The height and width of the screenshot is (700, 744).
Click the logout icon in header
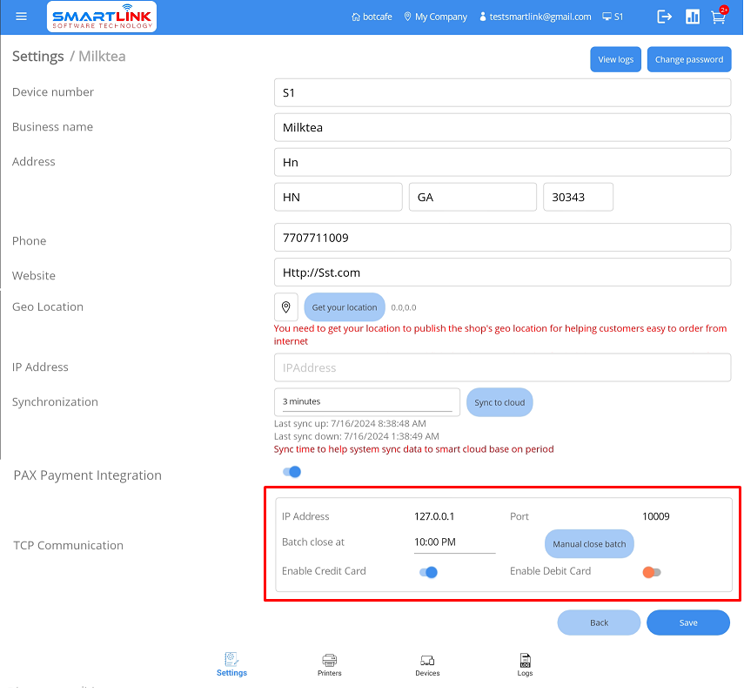[665, 17]
